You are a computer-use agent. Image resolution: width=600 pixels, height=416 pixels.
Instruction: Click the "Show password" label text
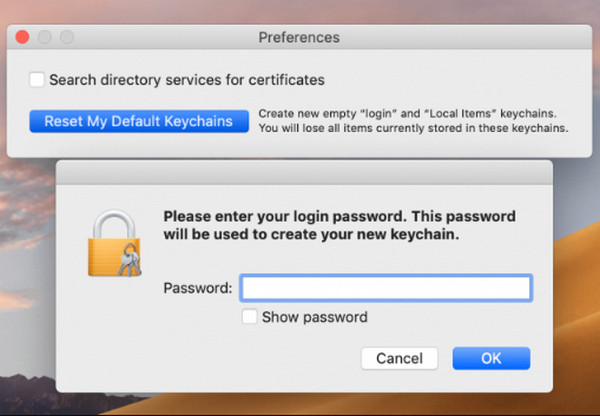point(315,317)
